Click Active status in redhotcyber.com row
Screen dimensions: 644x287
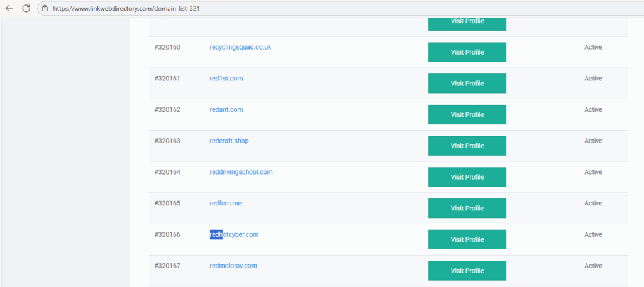point(593,234)
